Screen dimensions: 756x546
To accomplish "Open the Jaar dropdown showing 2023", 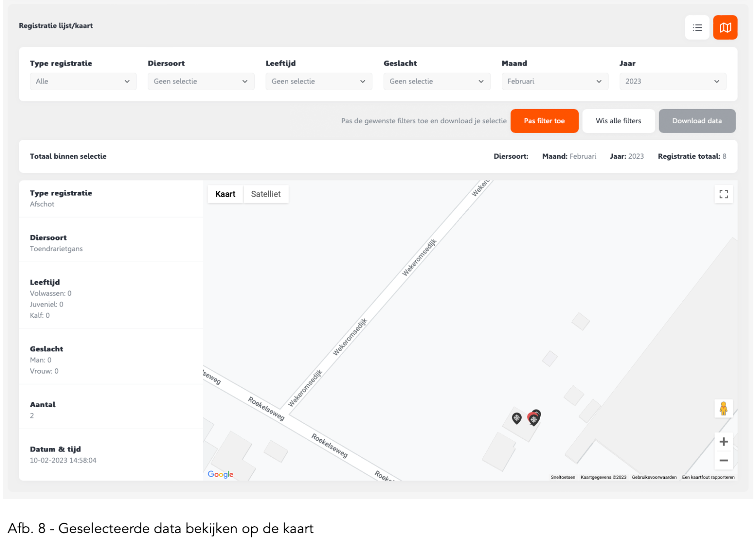I will [x=672, y=81].
